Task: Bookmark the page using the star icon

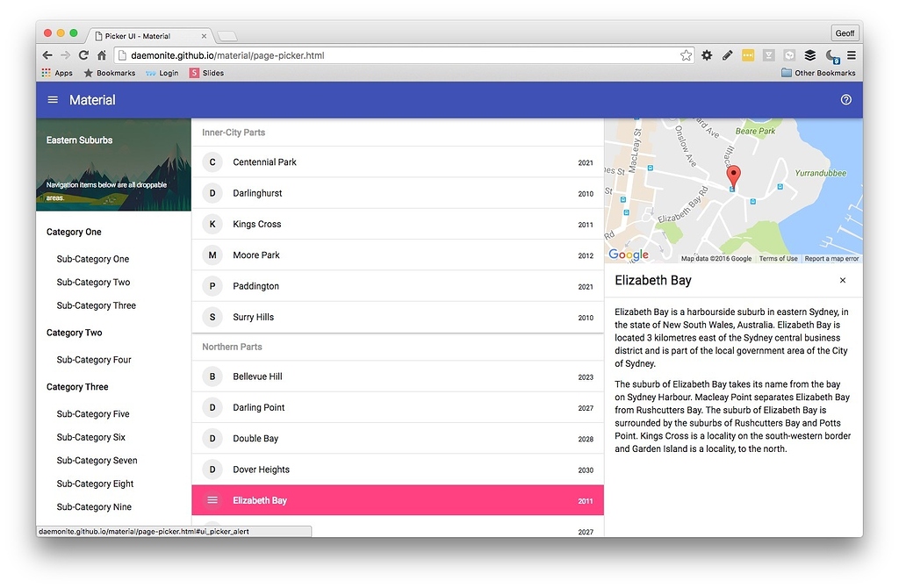Action: [686, 54]
